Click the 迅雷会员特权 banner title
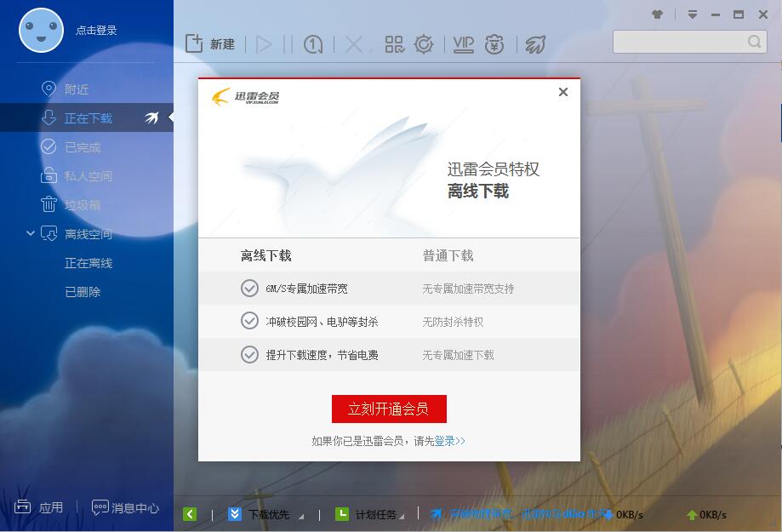The width and height of the screenshot is (782, 532). click(x=494, y=169)
